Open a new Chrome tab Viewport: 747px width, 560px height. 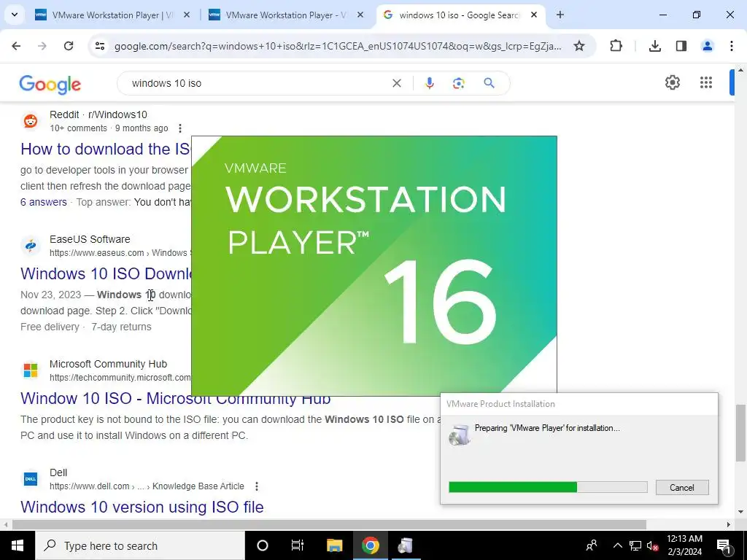tap(560, 15)
